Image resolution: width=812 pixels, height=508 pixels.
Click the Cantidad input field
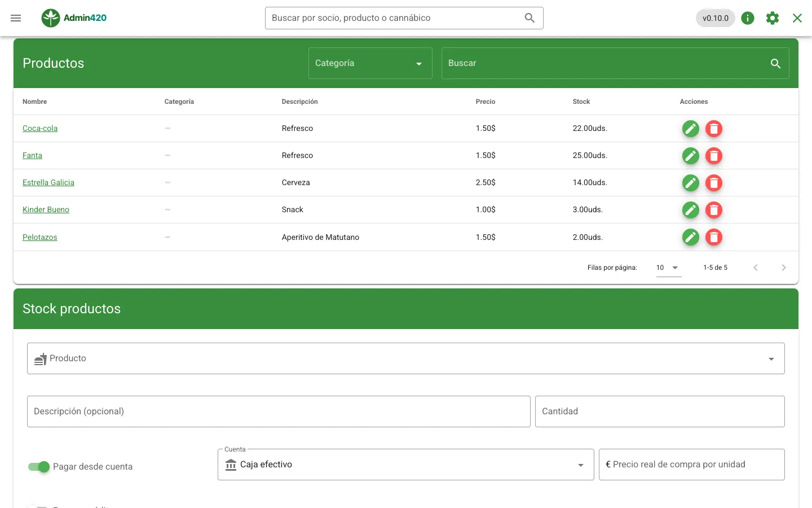point(660,411)
